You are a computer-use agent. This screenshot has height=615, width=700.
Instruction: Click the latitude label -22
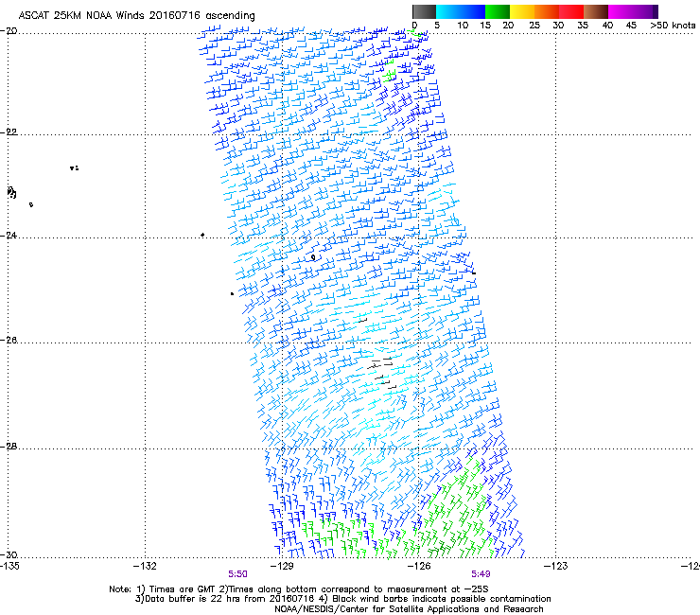tap(9, 132)
